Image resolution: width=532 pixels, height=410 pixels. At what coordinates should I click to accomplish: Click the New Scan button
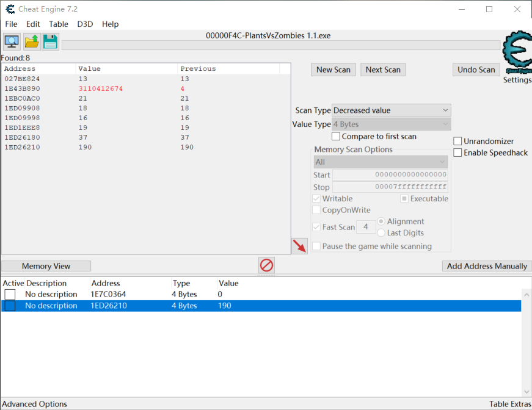point(333,70)
